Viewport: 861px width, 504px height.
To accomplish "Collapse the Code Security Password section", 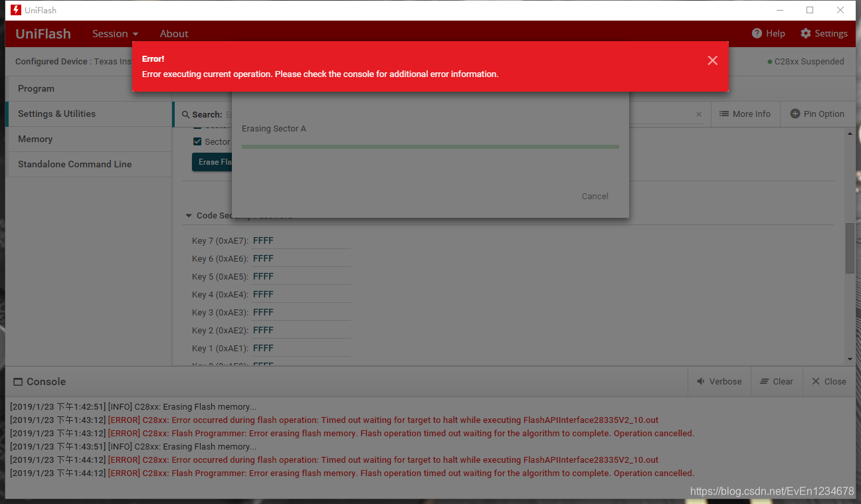I will click(189, 216).
